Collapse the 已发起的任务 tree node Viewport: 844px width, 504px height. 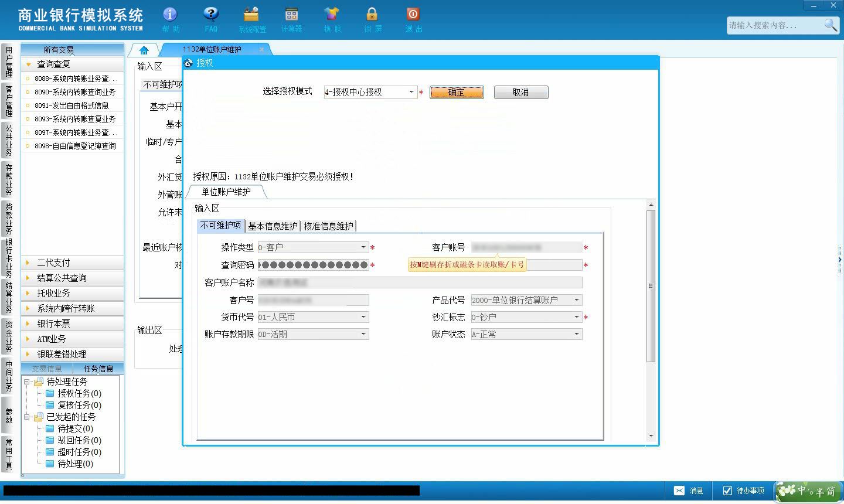pos(27,417)
